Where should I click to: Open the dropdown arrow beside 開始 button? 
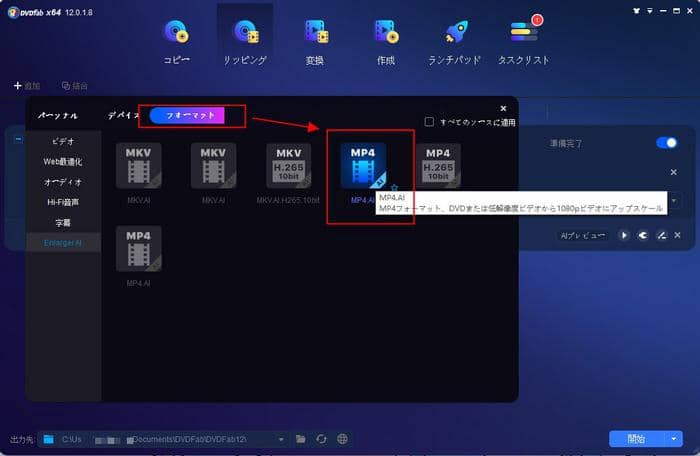coord(676,438)
